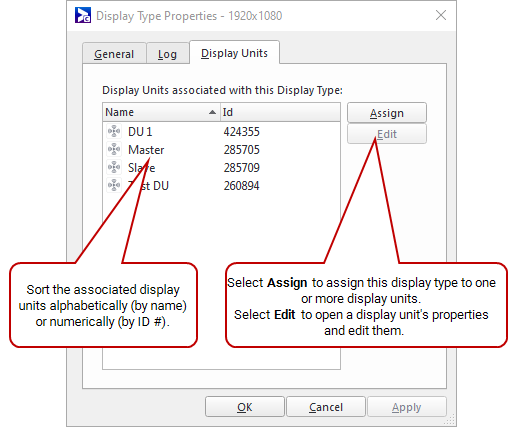The image size is (517, 427).
Task: Sort the list by Id column header
Action: (x=280, y=112)
